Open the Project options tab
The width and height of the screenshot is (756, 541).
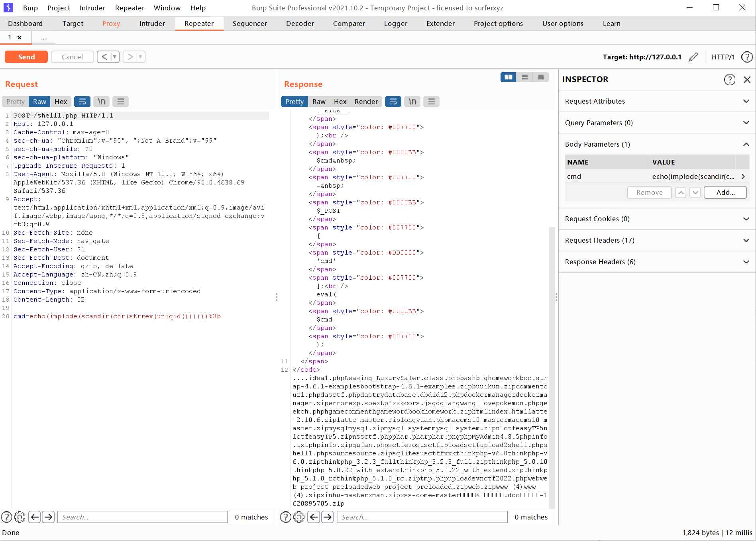click(x=498, y=24)
